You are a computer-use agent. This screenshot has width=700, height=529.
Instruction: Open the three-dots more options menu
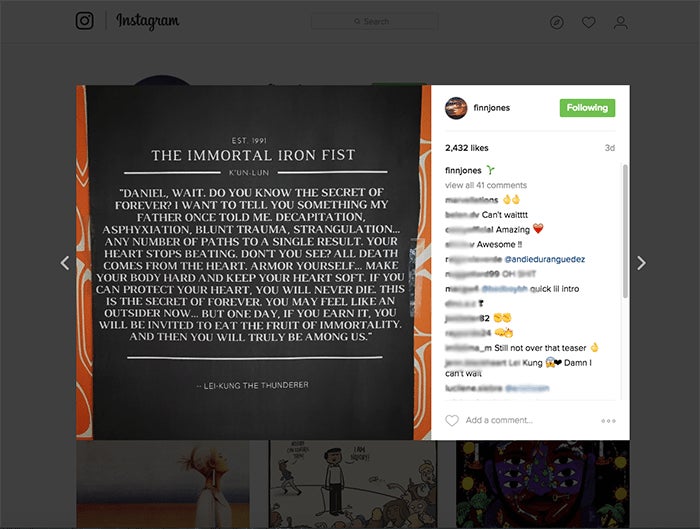tap(608, 421)
